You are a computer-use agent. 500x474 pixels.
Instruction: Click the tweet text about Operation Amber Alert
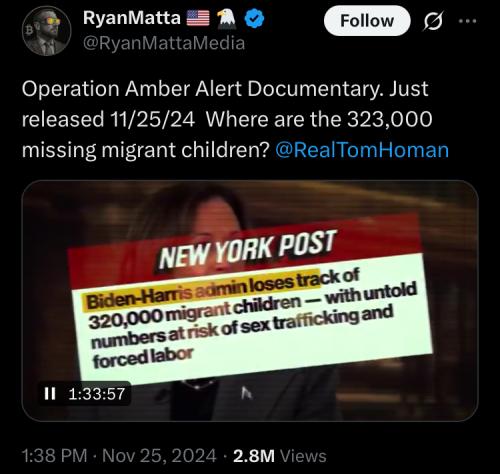point(227,119)
